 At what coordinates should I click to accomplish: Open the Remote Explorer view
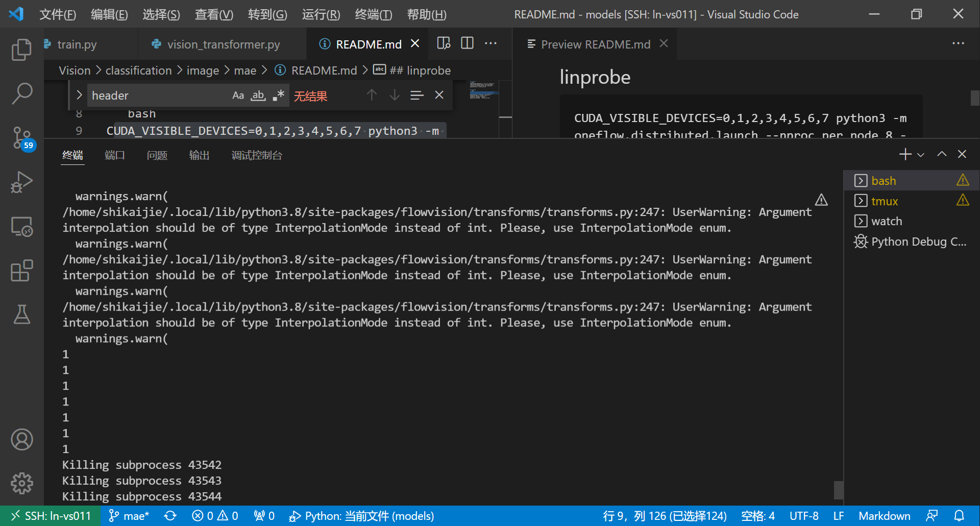[x=21, y=227]
